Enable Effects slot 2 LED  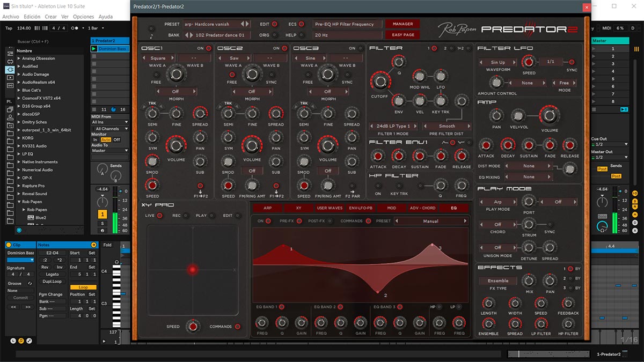click(x=571, y=278)
